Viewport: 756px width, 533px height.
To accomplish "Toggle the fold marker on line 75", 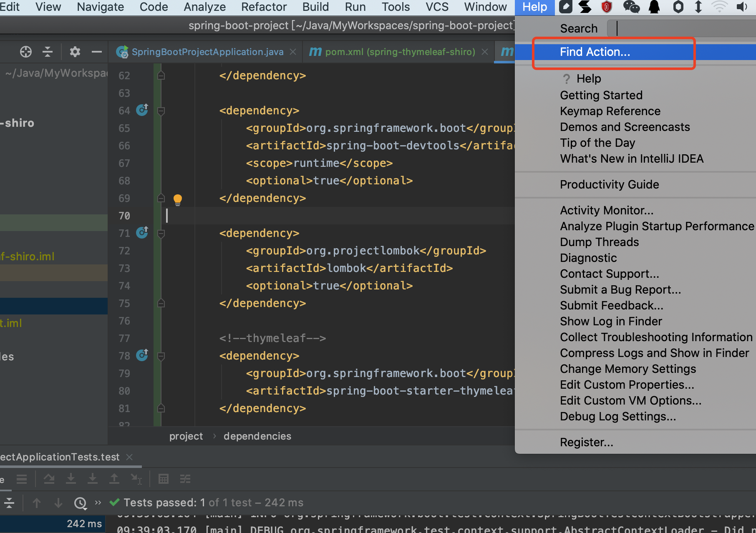I will pyautogui.click(x=161, y=303).
